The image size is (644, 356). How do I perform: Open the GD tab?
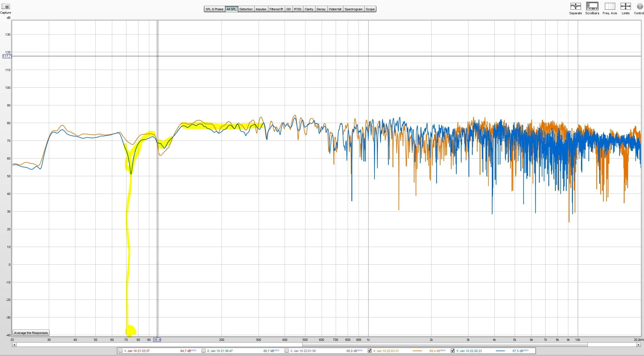click(289, 9)
